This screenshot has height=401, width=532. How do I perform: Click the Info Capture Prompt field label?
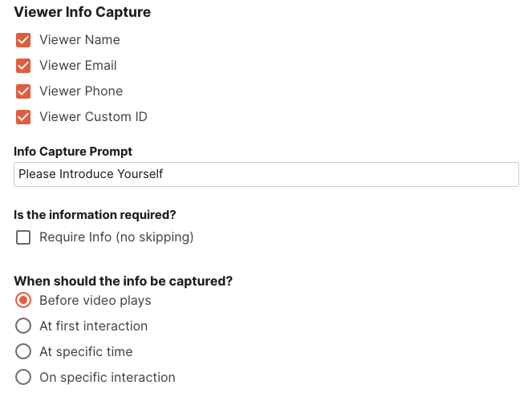[73, 152]
